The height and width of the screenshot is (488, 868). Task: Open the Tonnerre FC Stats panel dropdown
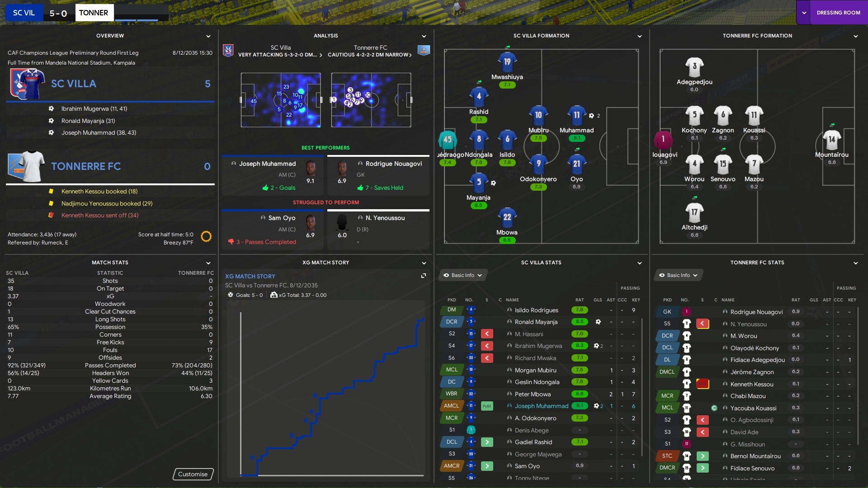[856, 263]
